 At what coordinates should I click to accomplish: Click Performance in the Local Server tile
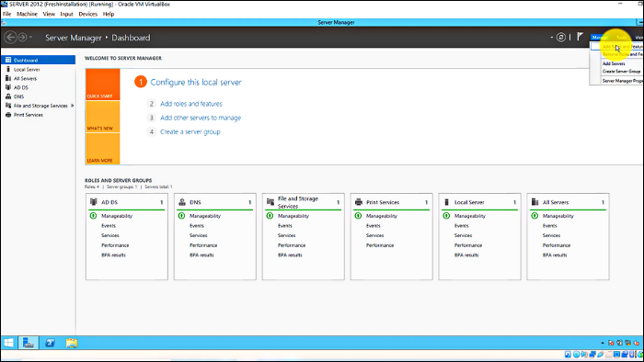(468, 245)
